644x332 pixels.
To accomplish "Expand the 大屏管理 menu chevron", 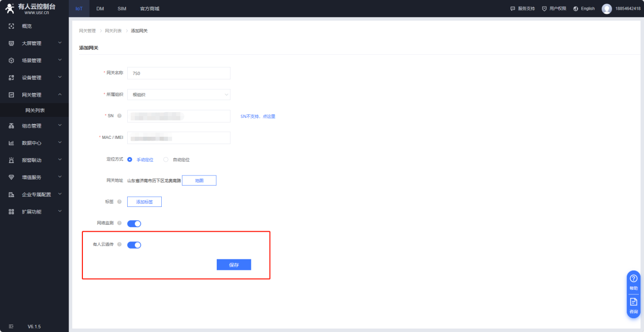I will [x=60, y=43].
